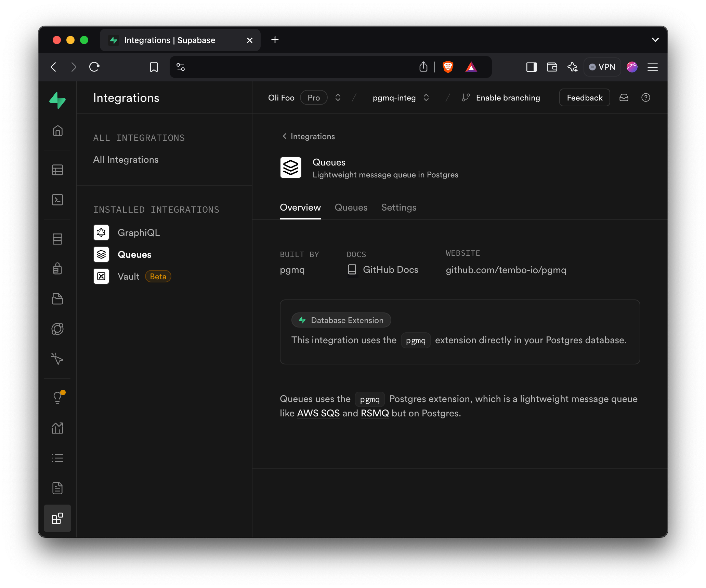Click the Queues stacked layers logo
This screenshot has height=588, width=706.
click(291, 168)
